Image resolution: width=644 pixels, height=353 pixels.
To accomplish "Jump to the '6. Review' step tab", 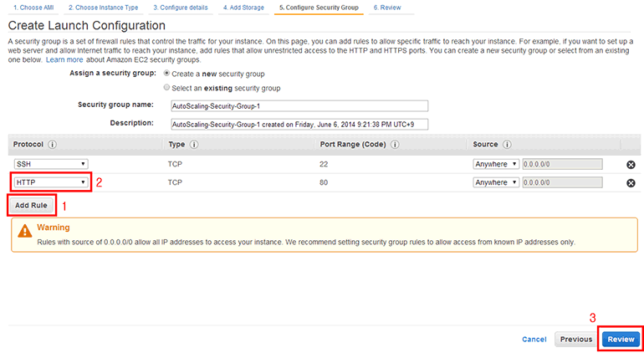I will coord(386,7).
